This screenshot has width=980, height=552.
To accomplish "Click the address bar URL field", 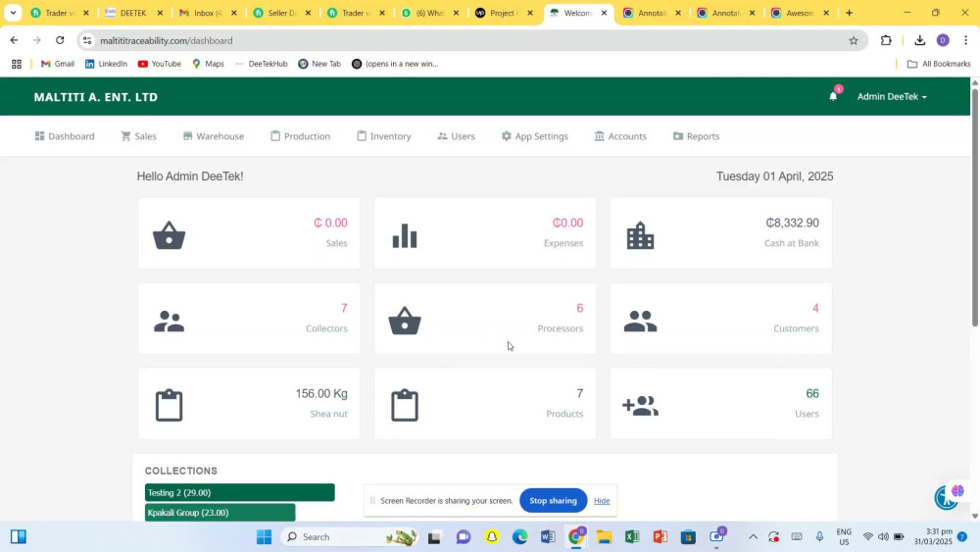I will 472,40.
